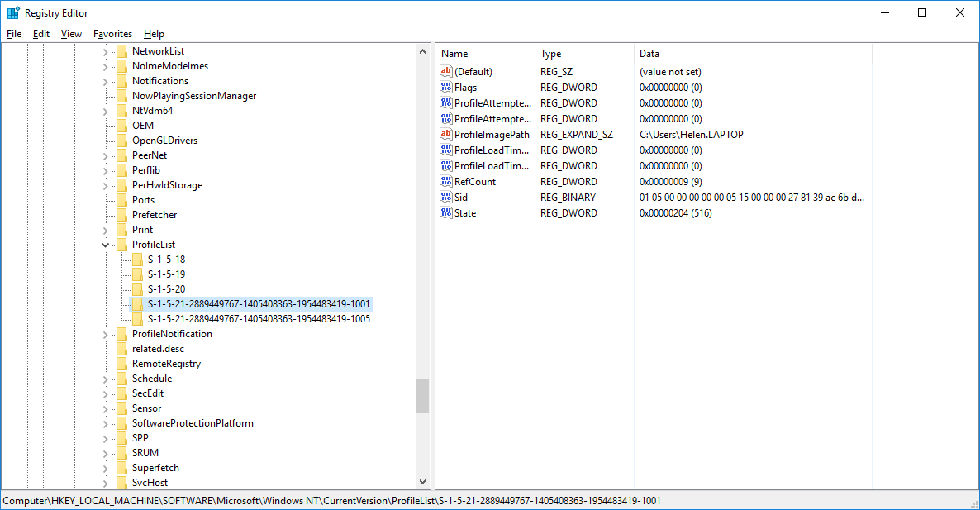980x510 pixels.
Task: Click the registry path in status bar
Action: (331, 501)
